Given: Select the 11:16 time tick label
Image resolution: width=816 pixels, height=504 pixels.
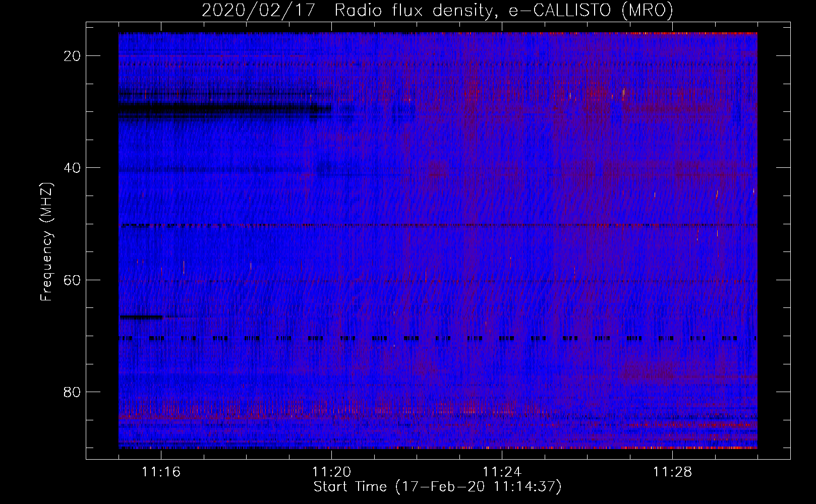Looking at the screenshot, I should click(161, 472).
